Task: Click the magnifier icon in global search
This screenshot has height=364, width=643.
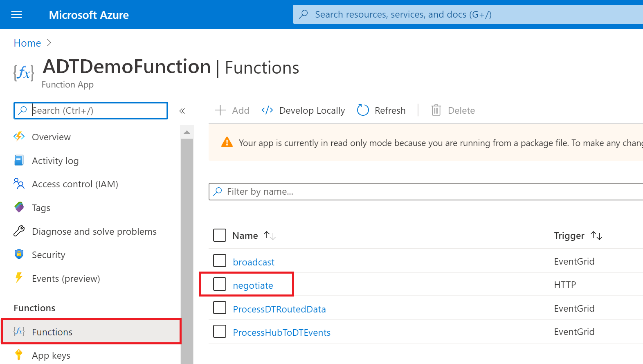Action: tap(304, 14)
